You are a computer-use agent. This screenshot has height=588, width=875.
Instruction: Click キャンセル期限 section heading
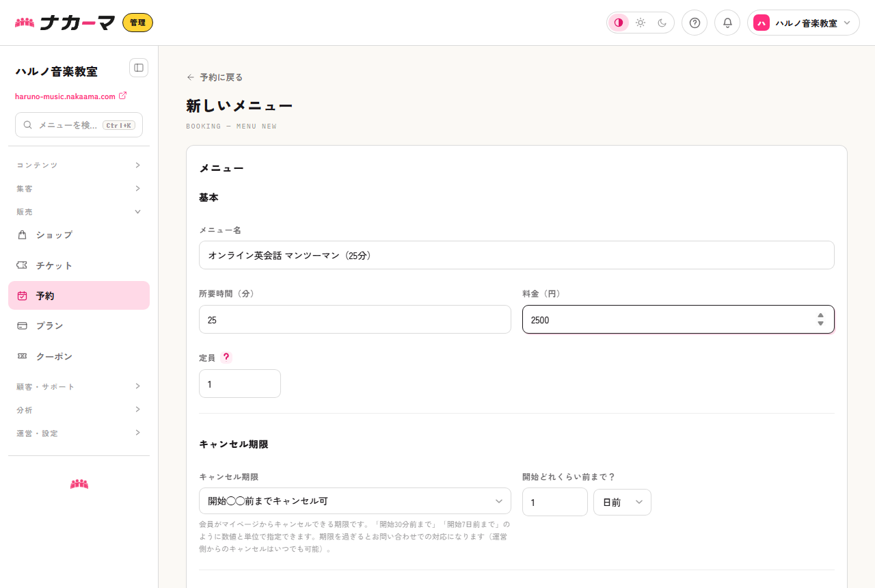coord(233,444)
